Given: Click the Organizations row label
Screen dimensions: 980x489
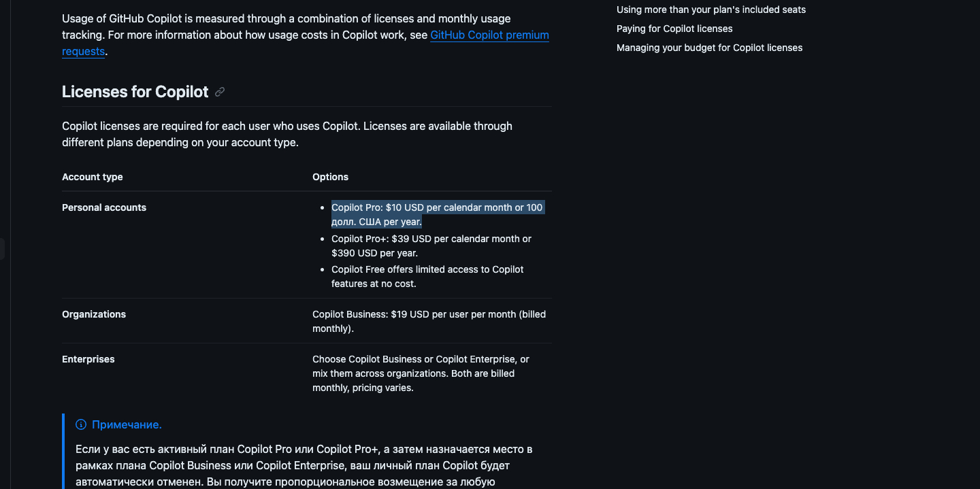Looking at the screenshot, I should [94, 314].
